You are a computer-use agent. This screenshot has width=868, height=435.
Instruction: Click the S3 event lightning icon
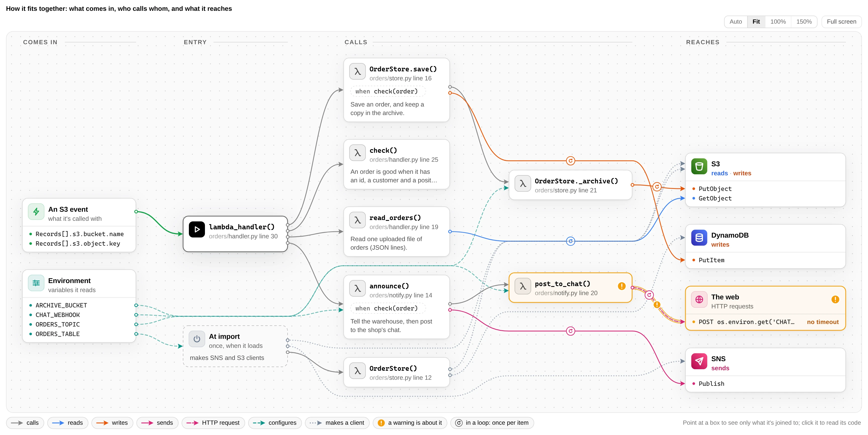click(36, 212)
